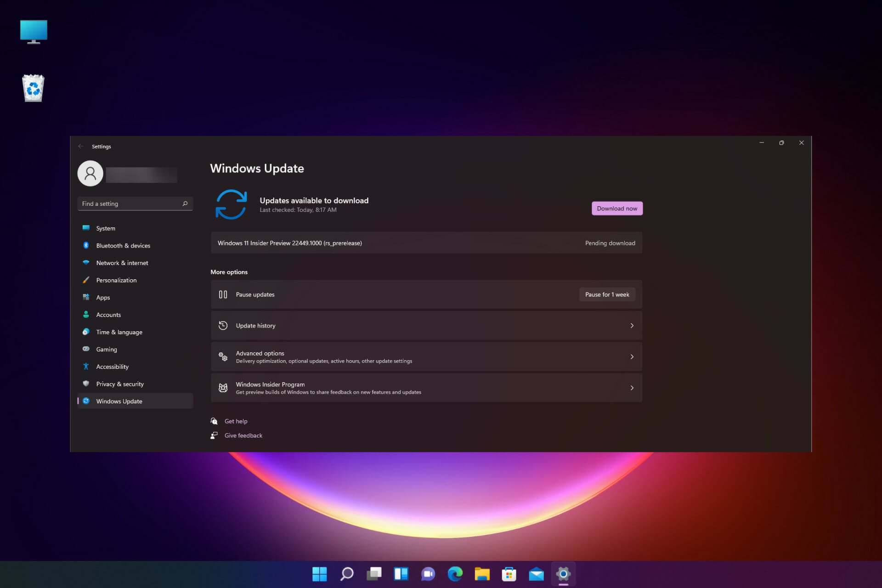882x588 pixels.
Task: Click the Settings gear icon in taskbar
Action: pyautogui.click(x=562, y=574)
